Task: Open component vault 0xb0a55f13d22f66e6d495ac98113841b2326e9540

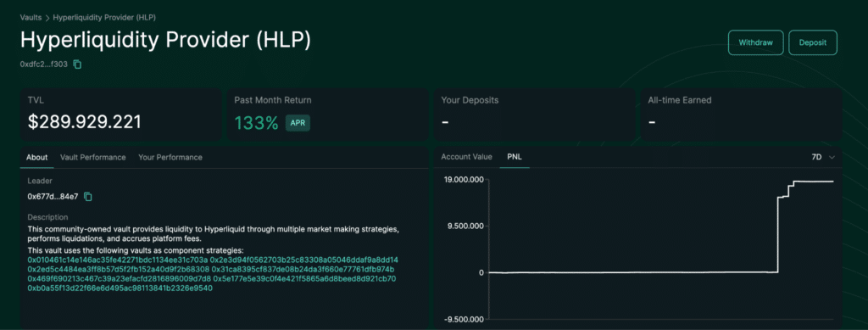Action: point(120,288)
